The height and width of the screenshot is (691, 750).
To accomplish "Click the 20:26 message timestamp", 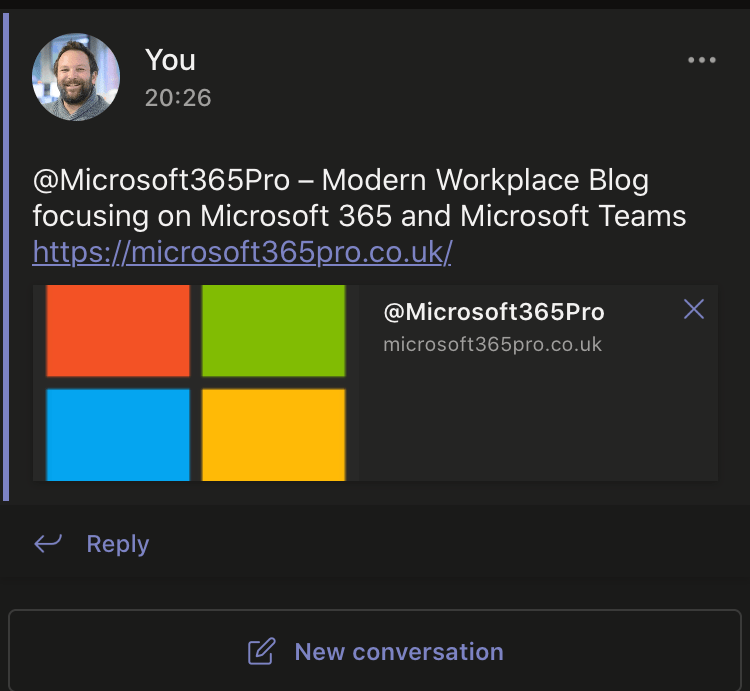I will pos(178,98).
